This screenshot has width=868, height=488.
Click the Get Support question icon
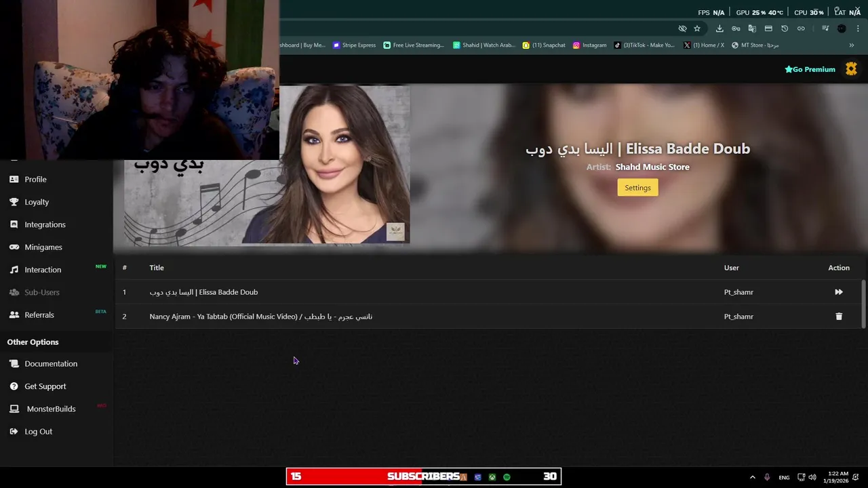point(14,386)
